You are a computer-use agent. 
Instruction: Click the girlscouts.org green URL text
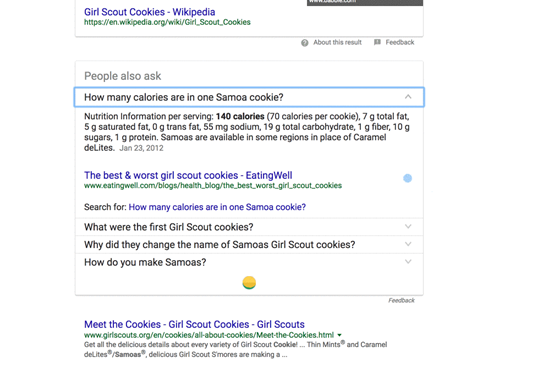click(208, 335)
